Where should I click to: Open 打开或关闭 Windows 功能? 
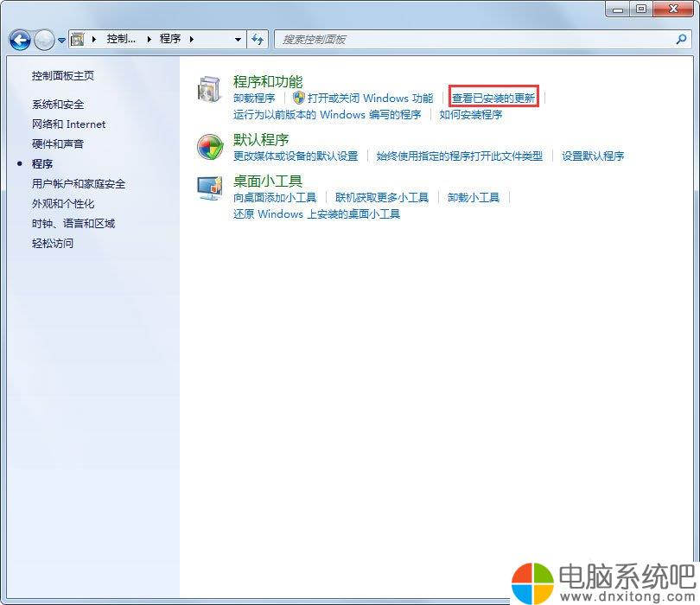[x=371, y=98]
